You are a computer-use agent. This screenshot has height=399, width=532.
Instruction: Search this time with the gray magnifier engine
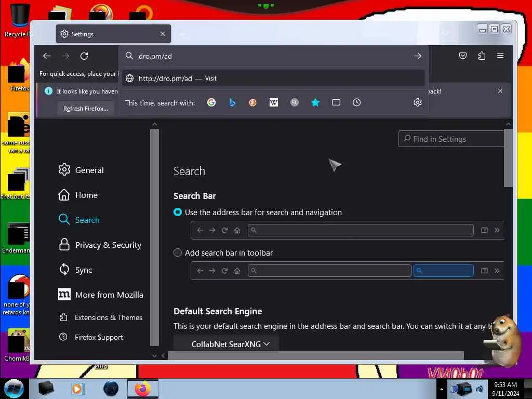tap(295, 102)
